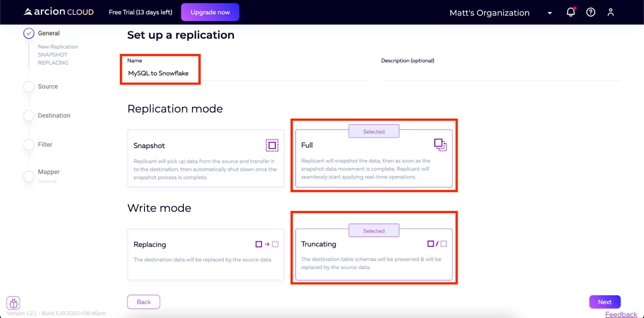The width and height of the screenshot is (644, 318).
Task: Click the Snapshot mode icon
Action: tap(272, 145)
